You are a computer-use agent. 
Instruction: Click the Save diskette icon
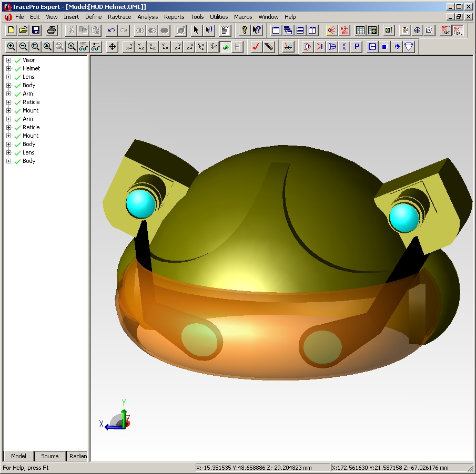tap(36, 30)
